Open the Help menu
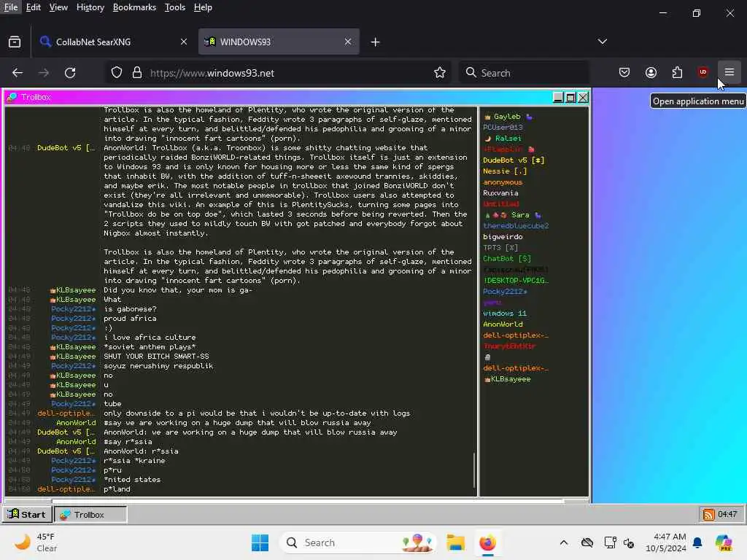The image size is (747, 560). pos(203,7)
